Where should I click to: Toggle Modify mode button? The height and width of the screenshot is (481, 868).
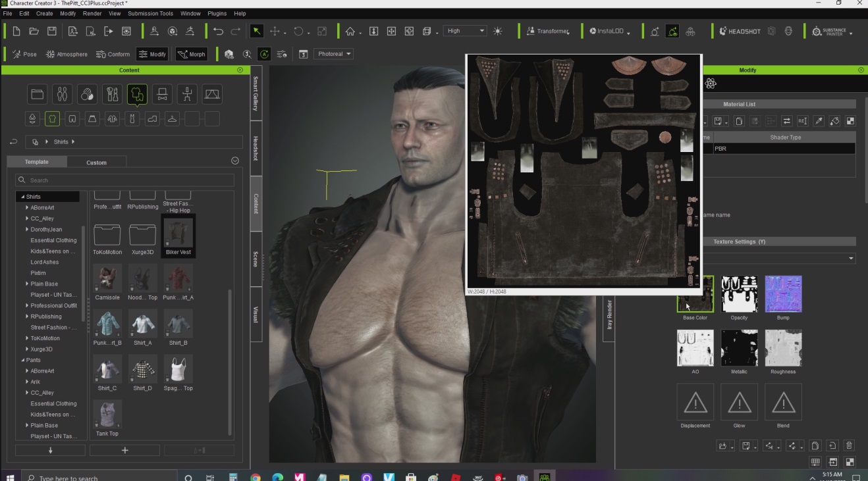(x=152, y=54)
